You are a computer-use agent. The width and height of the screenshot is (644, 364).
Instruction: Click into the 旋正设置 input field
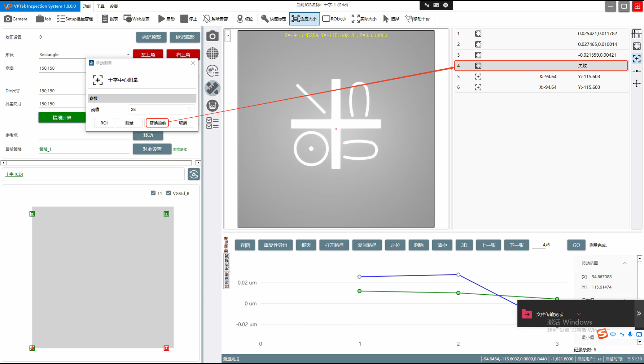(86, 37)
